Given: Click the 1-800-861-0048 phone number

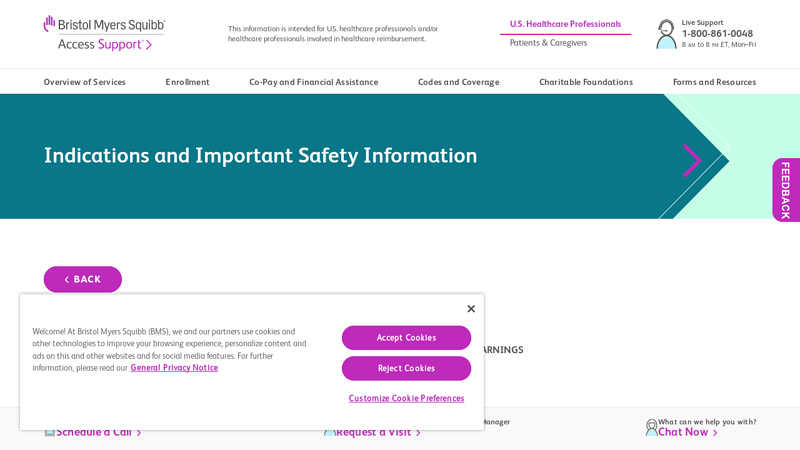Looking at the screenshot, I should [717, 34].
